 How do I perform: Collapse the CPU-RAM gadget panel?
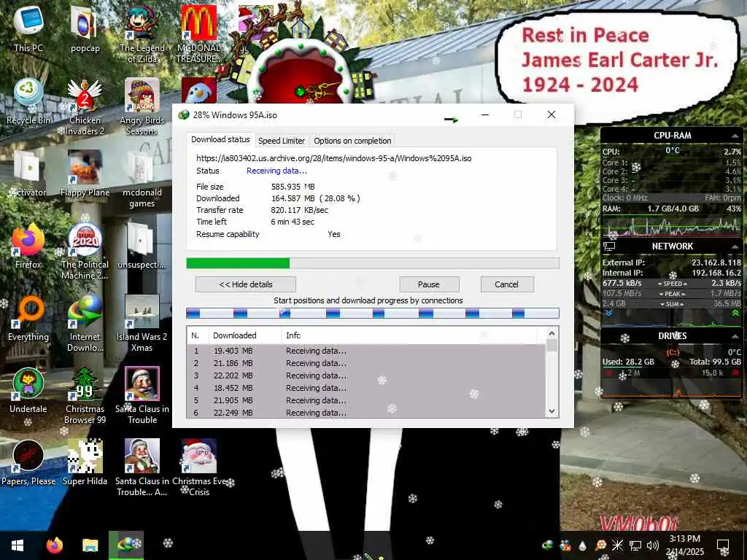[x=735, y=136]
